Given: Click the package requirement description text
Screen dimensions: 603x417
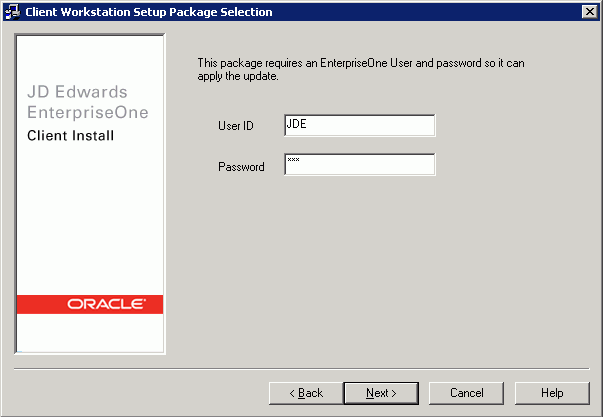Looking at the screenshot, I should coord(361,69).
